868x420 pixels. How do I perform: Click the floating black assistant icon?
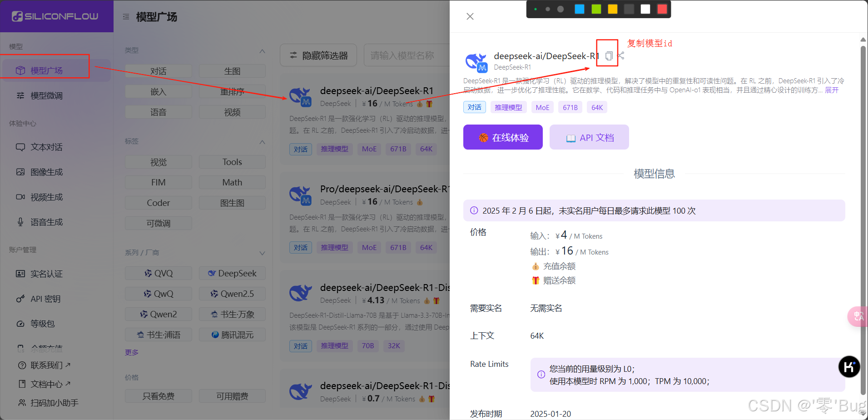pyautogui.click(x=849, y=366)
